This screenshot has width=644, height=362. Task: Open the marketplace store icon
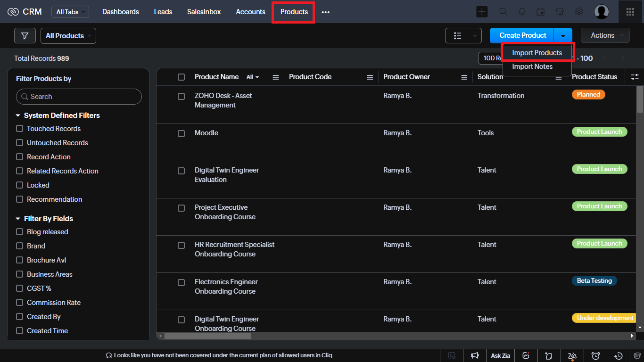[560, 12]
